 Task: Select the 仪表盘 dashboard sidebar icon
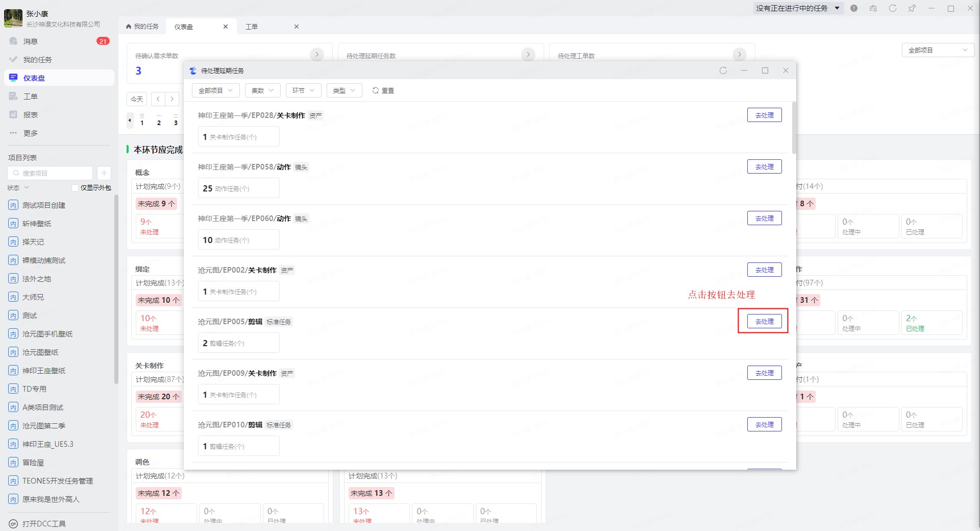(14, 78)
